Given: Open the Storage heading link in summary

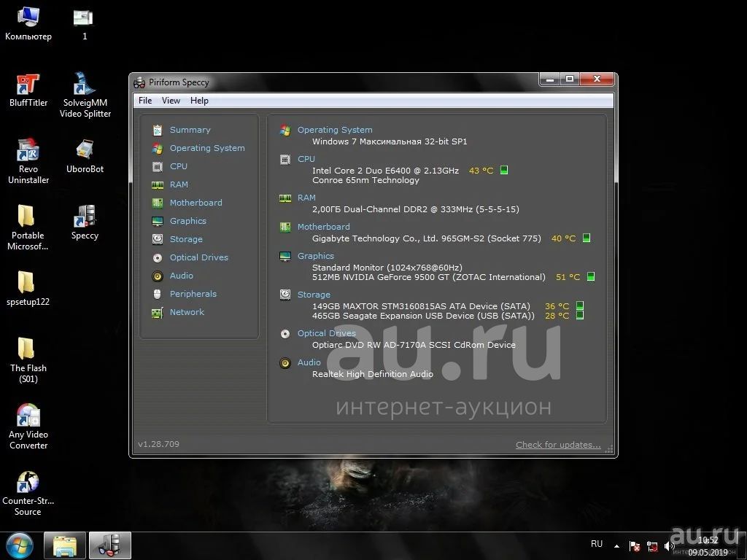Looking at the screenshot, I should (x=314, y=295).
